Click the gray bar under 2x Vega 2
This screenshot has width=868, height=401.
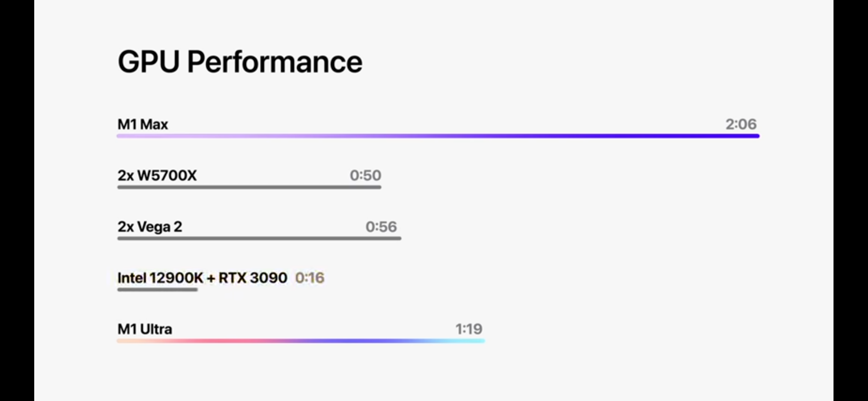coord(259,238)
